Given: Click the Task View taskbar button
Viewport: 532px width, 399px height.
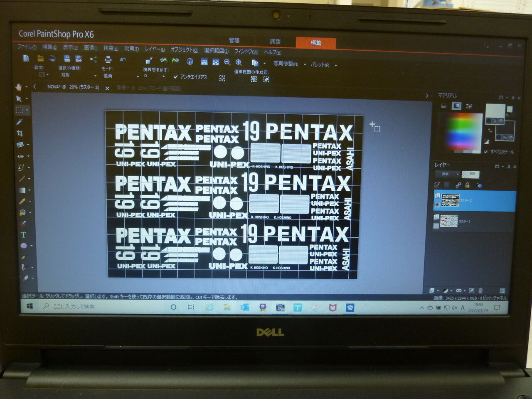Looking at the screenshot, I should (191, 307).
